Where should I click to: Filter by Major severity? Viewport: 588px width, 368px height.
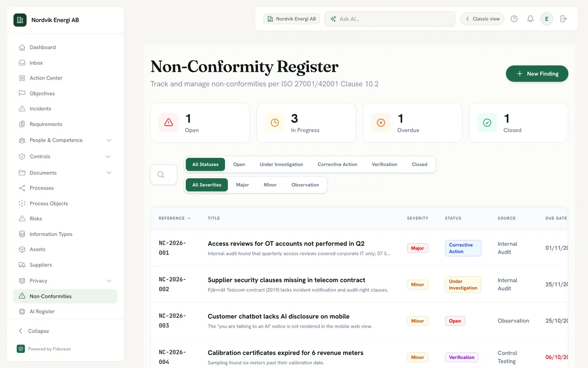243,185
